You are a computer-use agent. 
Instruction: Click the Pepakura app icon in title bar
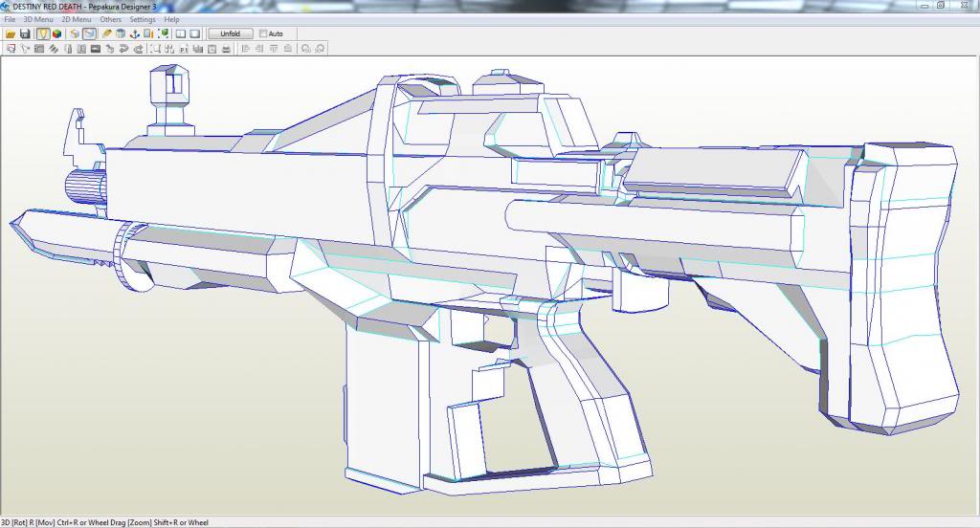pos(6,7)
